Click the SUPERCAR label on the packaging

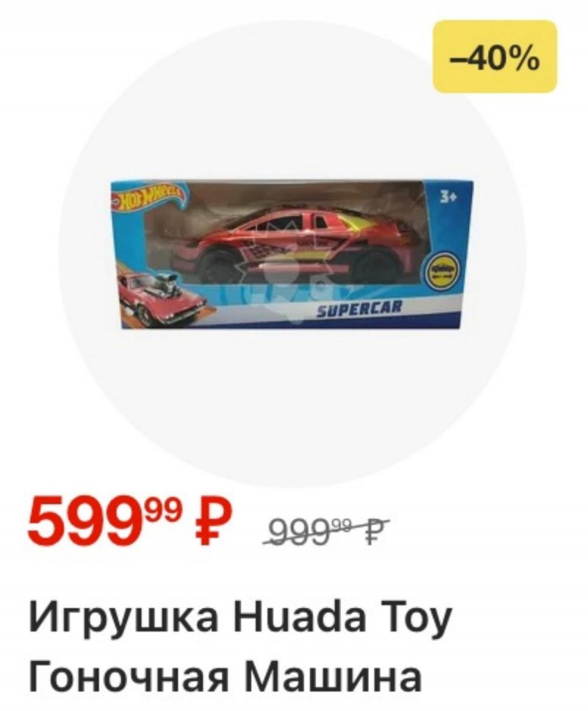pyautogui.click(x=359, y=310)
